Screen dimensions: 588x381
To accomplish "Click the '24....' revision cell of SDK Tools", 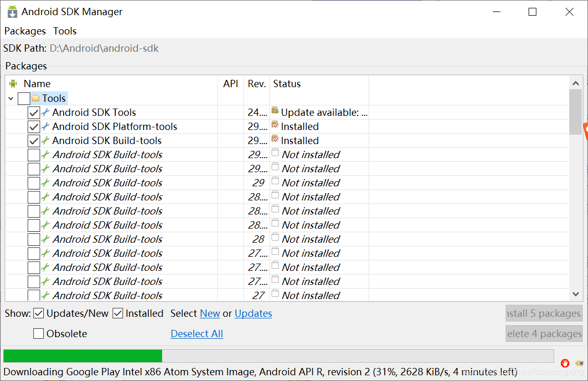I will pos(258,112).
